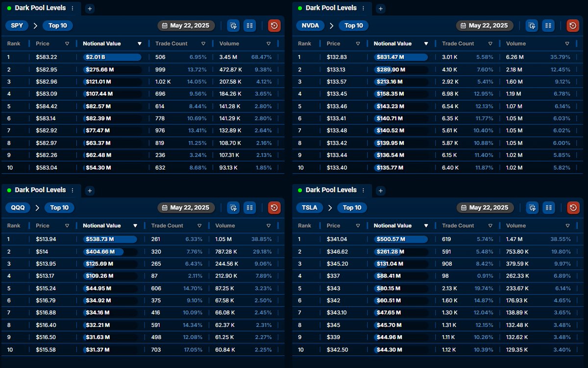Click the selection-cursor icon in NVDA panel
The height and width of the screenshot is (368, 588).
(x=532, y=25)
